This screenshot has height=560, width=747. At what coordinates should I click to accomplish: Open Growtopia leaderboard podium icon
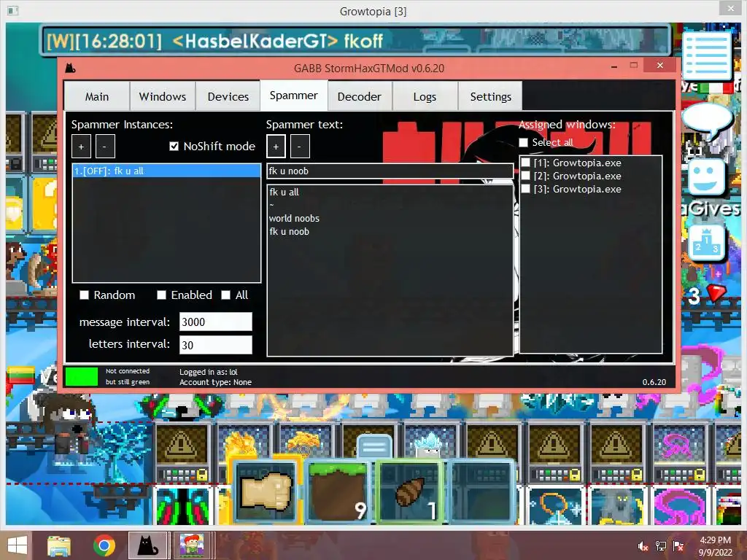(706, 243)
